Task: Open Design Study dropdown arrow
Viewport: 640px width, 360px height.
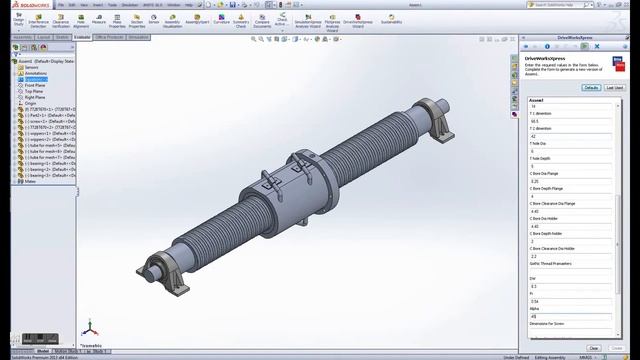Action: (19, 31)
